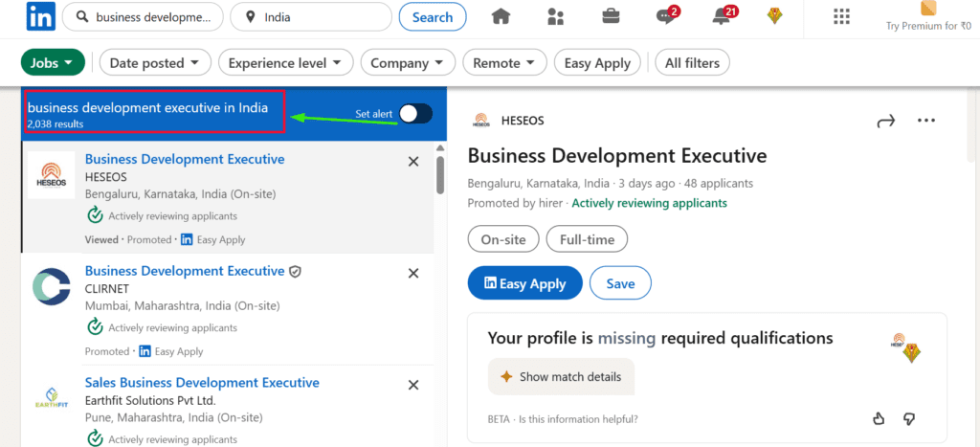The image size is (980, 447).
Task: Open CLIRNET Business Development Executive listing
Action: (x=185, y=271)
